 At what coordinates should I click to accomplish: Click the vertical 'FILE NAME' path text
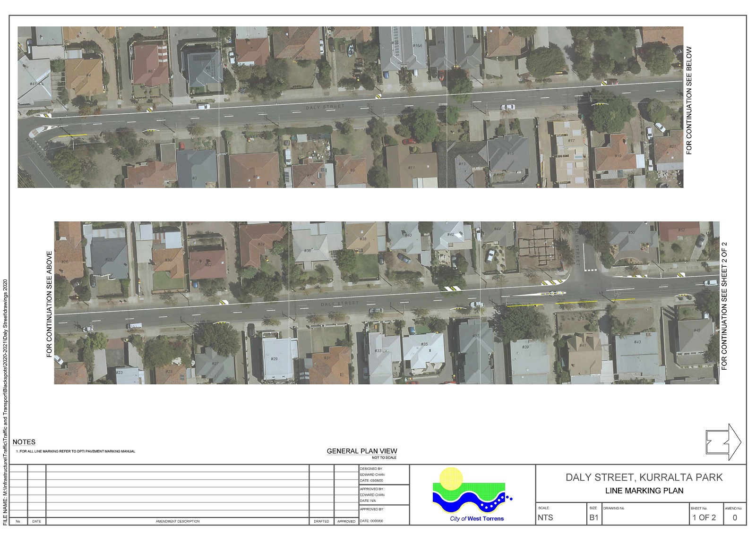5,402
